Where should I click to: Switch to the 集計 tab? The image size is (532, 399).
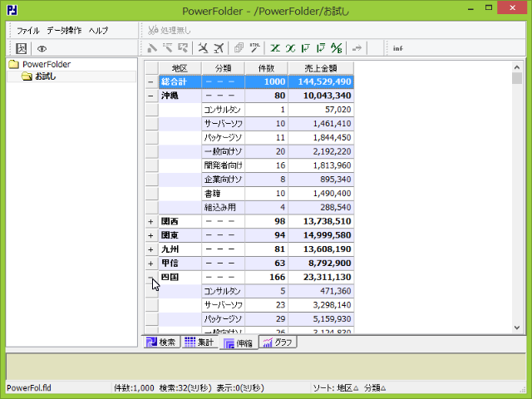tap(199, 342)
